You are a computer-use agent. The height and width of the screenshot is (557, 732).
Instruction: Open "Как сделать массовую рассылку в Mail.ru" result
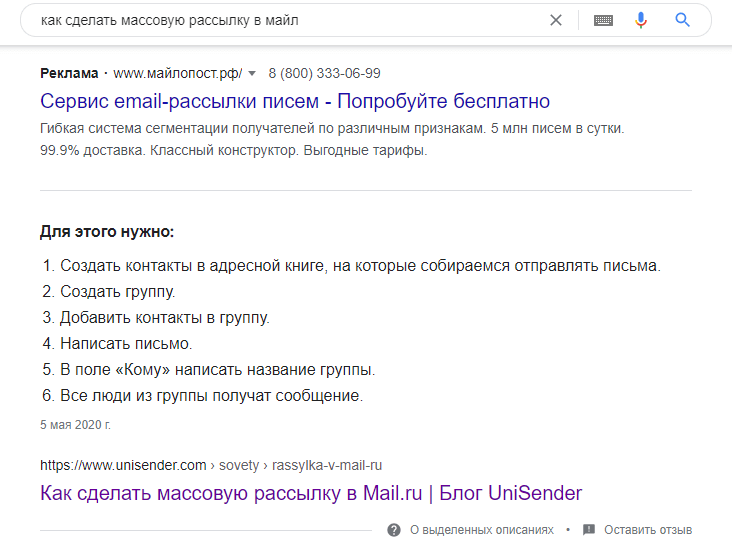click(311, 493)
